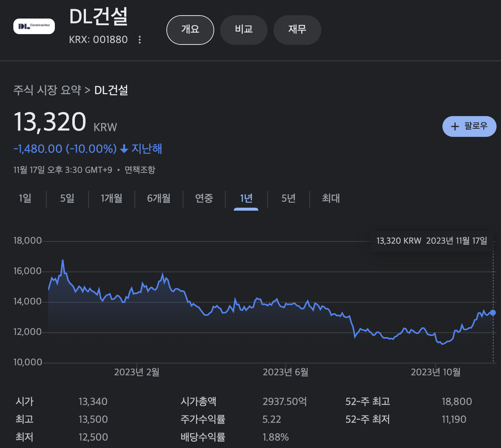Select the 5일 chart range
Image resolution: width=501 pixels, height=448 pixels.
click(67, 198)
